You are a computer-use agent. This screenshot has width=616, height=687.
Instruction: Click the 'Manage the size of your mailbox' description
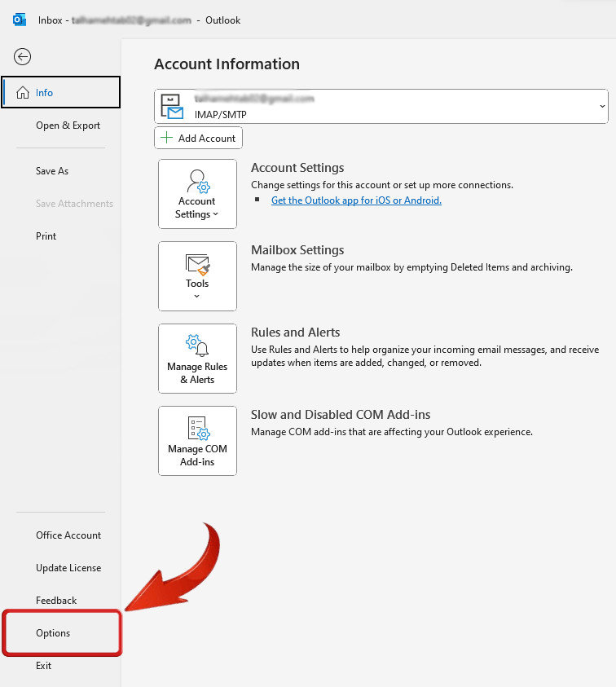[x=411, y=267]
